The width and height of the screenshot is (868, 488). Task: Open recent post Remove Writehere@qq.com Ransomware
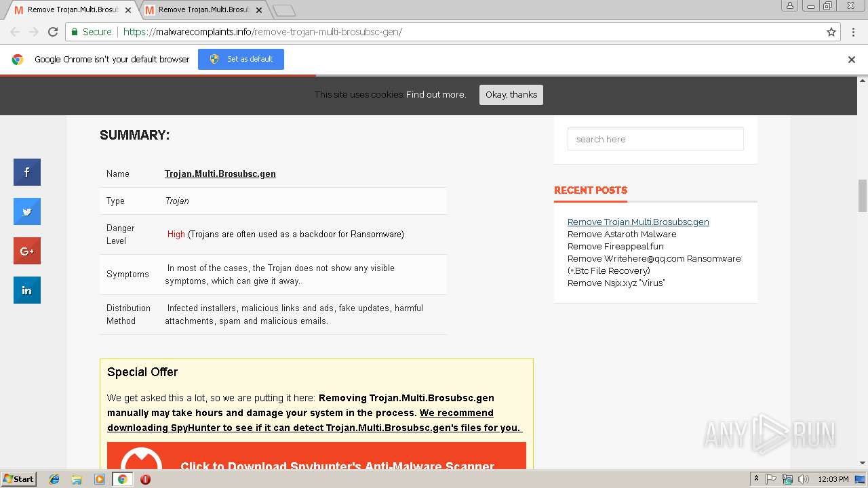654,264
